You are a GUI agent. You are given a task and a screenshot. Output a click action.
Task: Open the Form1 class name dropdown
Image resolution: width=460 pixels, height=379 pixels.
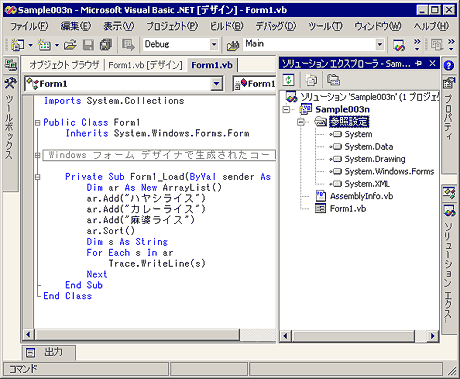(217, 84)
